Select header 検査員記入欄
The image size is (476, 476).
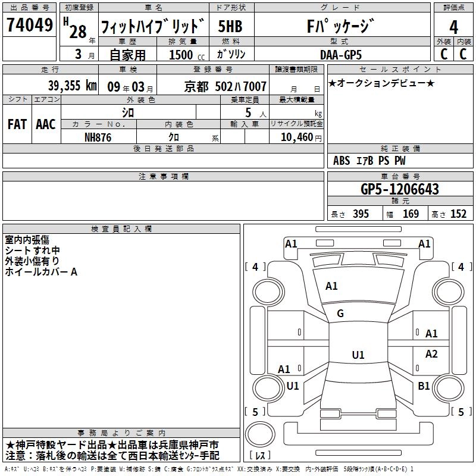[121, 229]
